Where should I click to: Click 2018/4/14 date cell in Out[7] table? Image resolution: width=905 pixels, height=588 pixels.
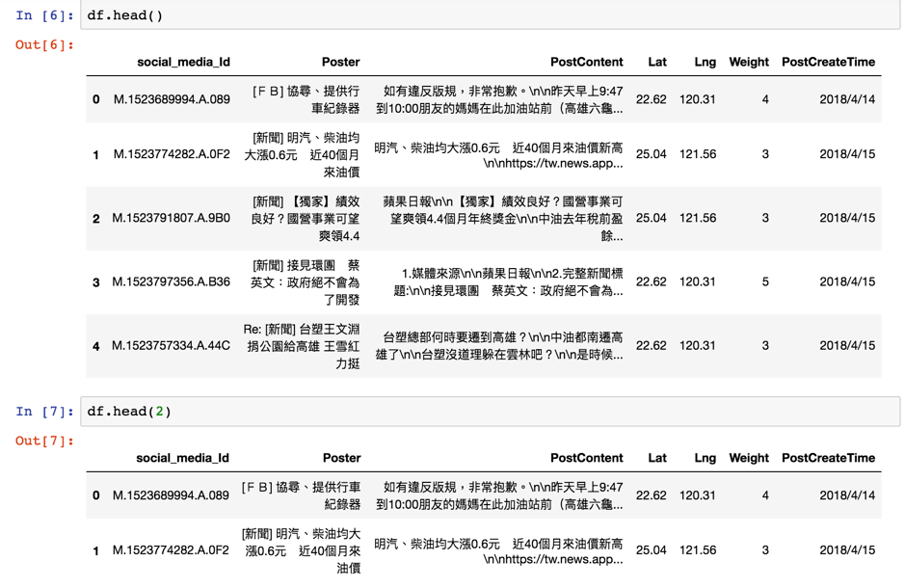tap(847, 495)
